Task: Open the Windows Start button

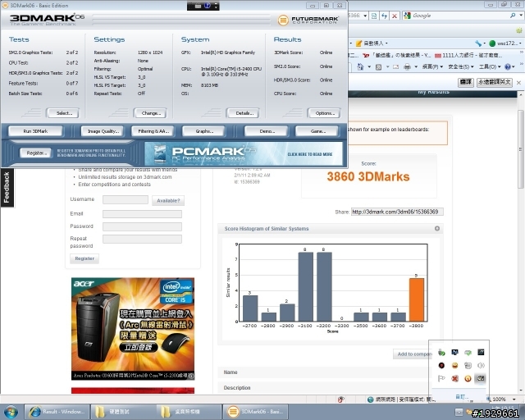Action: pos(11,412)
